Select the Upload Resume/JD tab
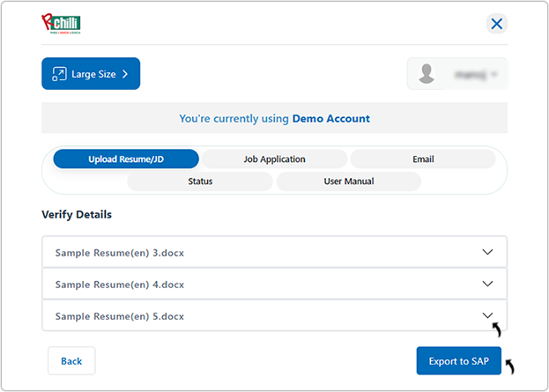 tap(125, 159)
